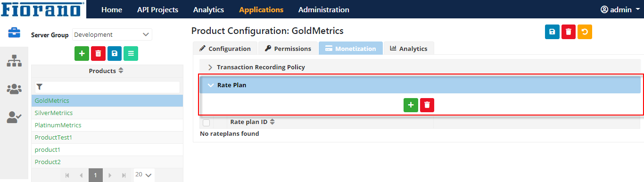Image resolution: width=644 pixels, height=182 pixels.
Task: Open the Analytics menu in top bar
Action: [208, 9]
